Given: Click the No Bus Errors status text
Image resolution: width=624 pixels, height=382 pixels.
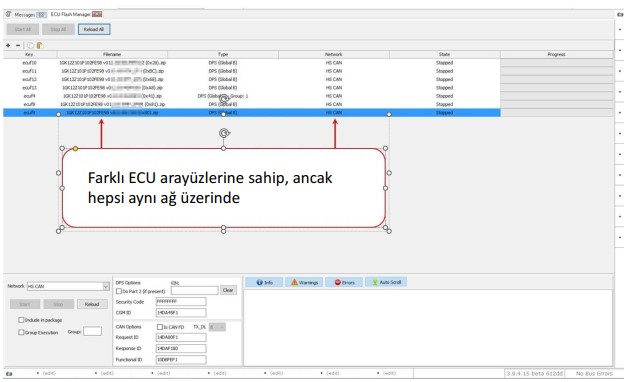Looking at the screenshot, I should (594, 374).
